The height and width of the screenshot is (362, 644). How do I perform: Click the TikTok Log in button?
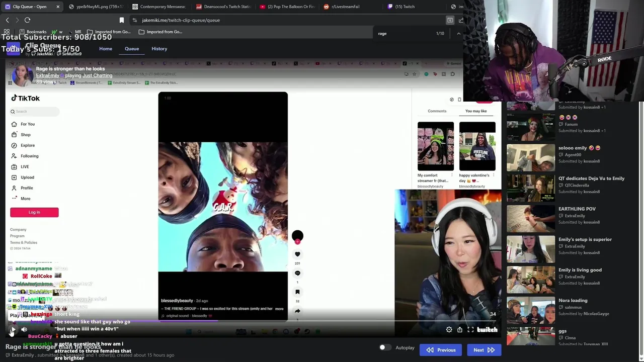[34, 212]
